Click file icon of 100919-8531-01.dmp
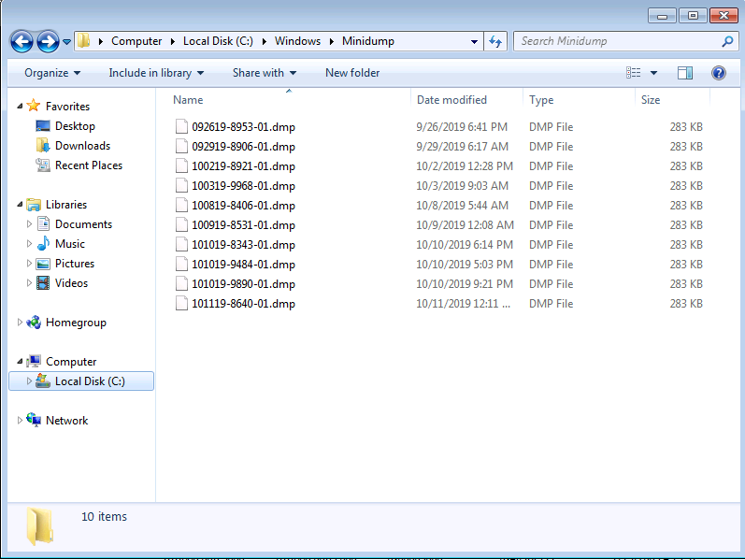The image size is (745, 560). pyautogui.click(x=181, y=224)
